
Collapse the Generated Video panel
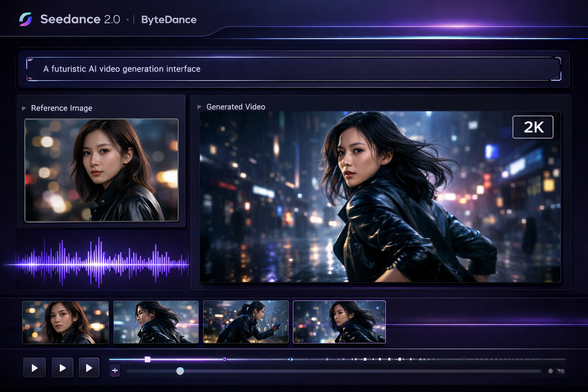pyautogui.click(x=199, y=107)
